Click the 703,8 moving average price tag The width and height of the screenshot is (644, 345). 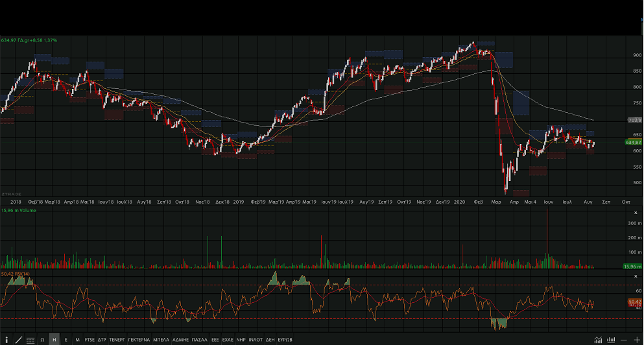(x=634, y=121)
